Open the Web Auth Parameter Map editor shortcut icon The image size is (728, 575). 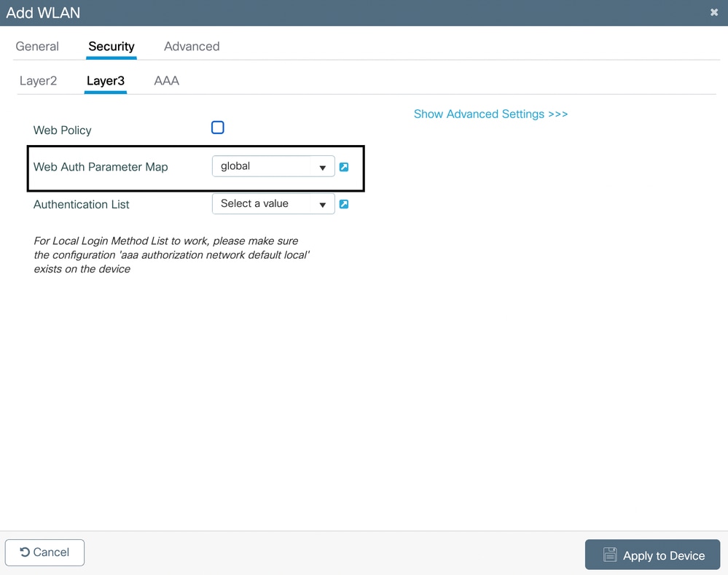[344, 166]
